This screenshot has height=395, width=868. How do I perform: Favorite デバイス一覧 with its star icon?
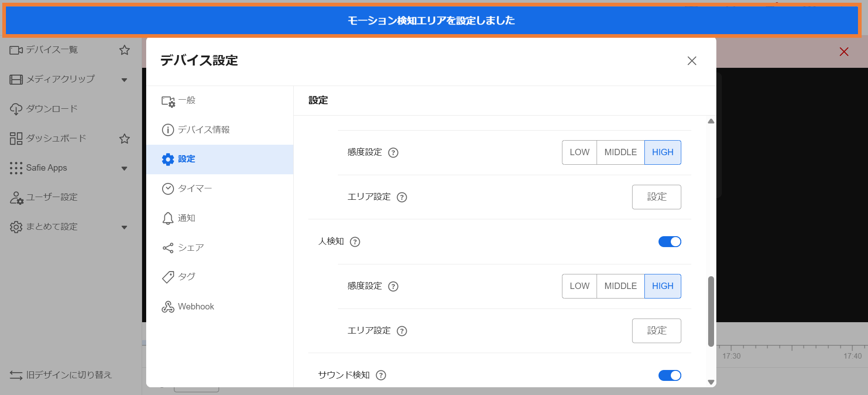(124, 50)
